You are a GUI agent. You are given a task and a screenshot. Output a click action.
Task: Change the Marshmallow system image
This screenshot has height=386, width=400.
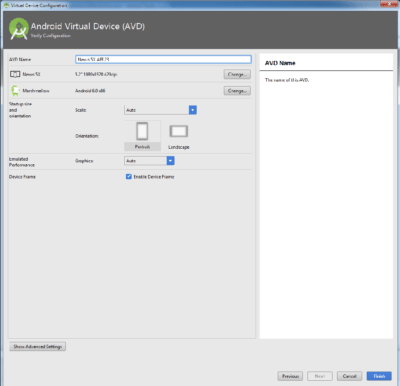coord(237,90)
